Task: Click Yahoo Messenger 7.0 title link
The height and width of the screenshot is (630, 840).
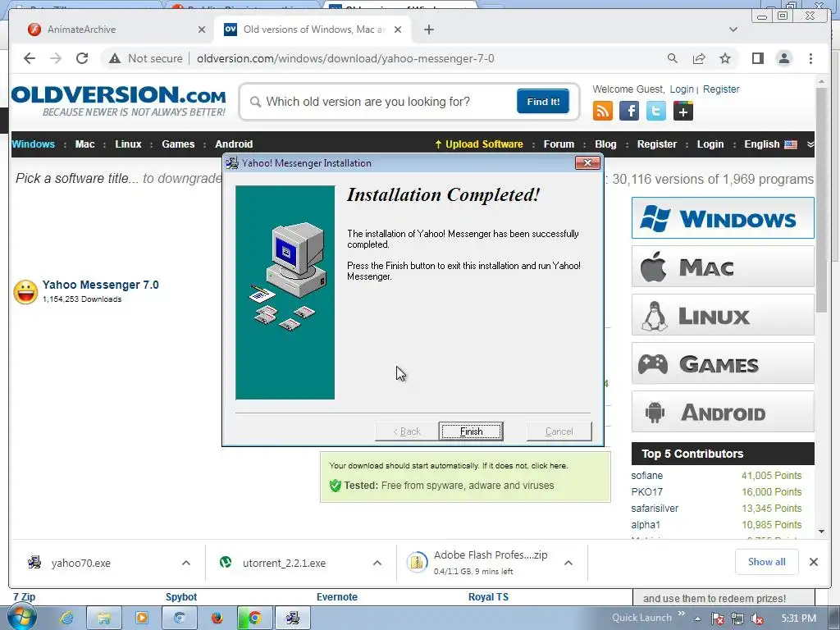Action: pyautogui.click(x=101, y=285)
